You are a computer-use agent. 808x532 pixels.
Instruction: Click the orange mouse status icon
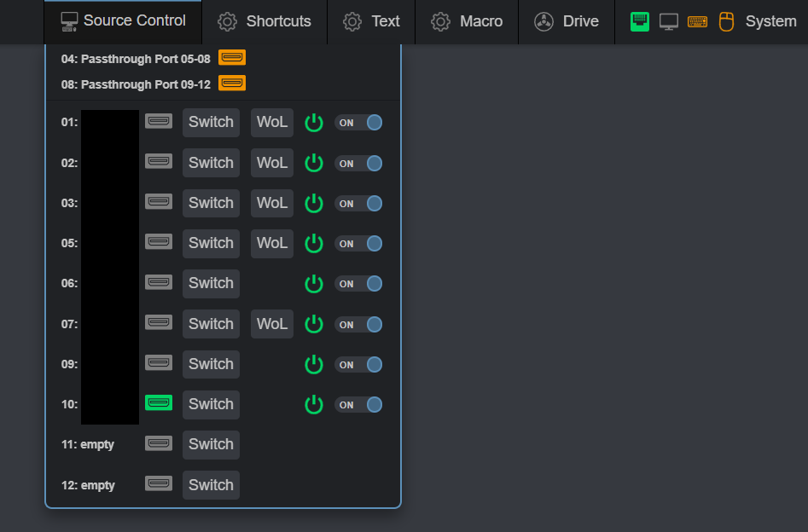(726, 21)
